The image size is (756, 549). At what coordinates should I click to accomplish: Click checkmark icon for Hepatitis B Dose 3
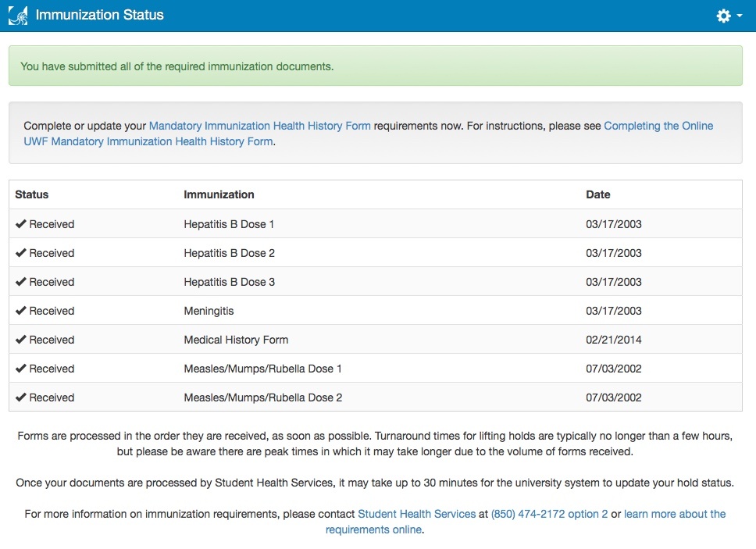[x=20, y=281]
